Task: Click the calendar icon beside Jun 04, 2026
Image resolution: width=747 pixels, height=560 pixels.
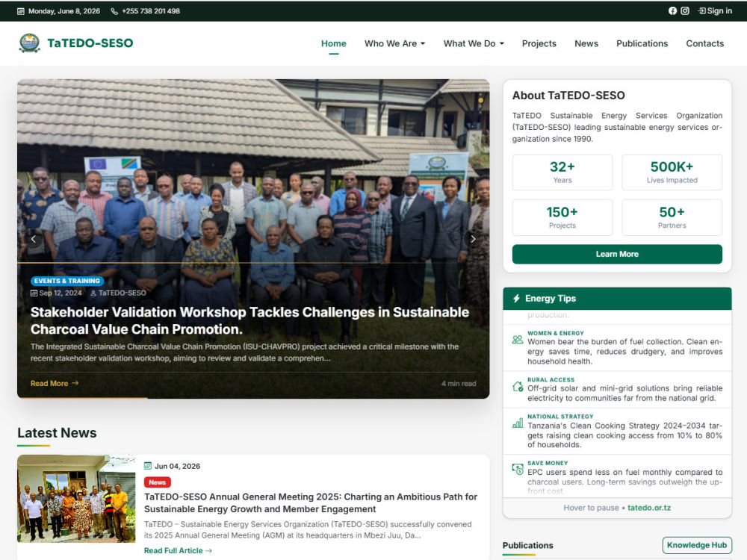Action: 148,466
